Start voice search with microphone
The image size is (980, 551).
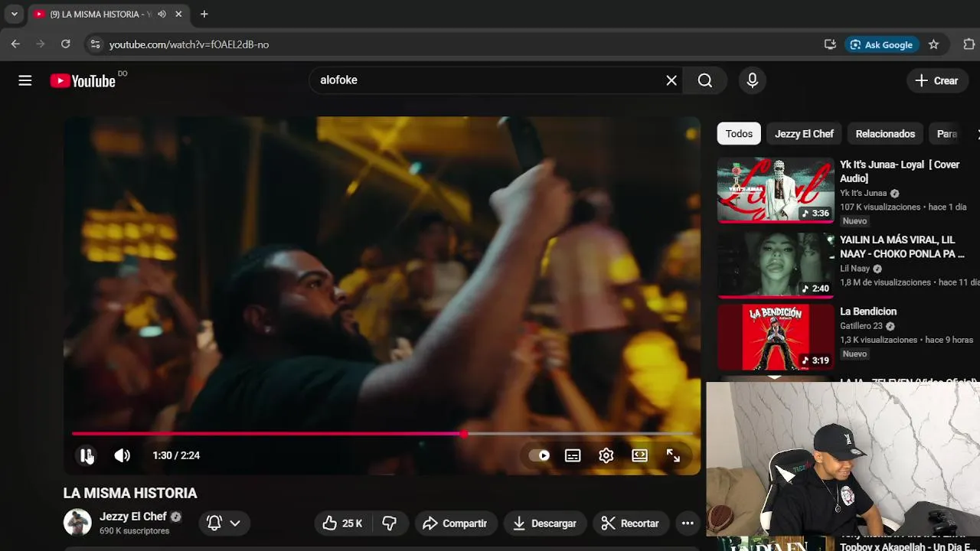752,80
